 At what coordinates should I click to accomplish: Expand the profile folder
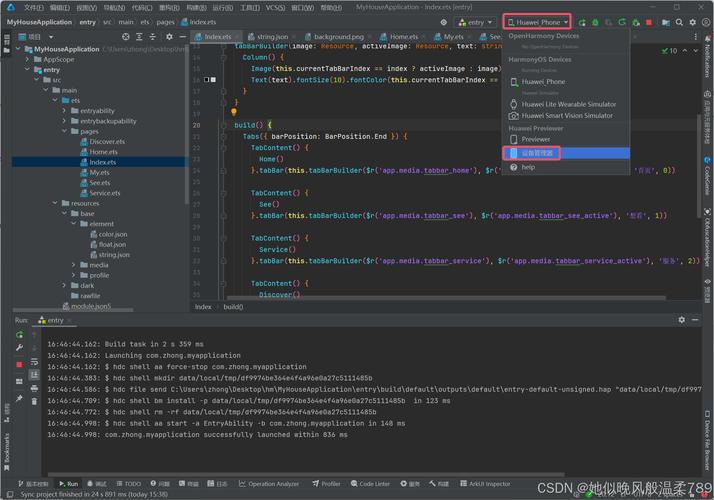[73, 275]
